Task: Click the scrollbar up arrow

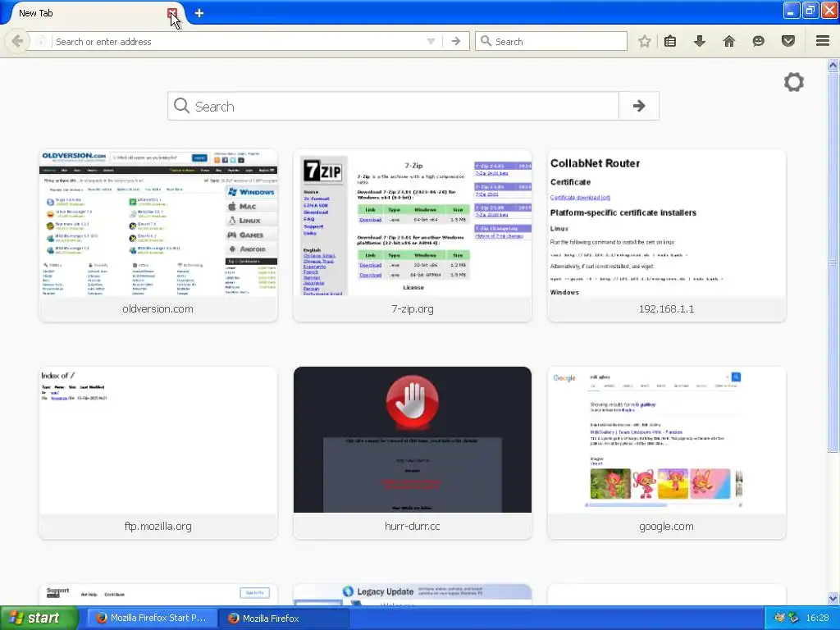Action: pos(833,66)
